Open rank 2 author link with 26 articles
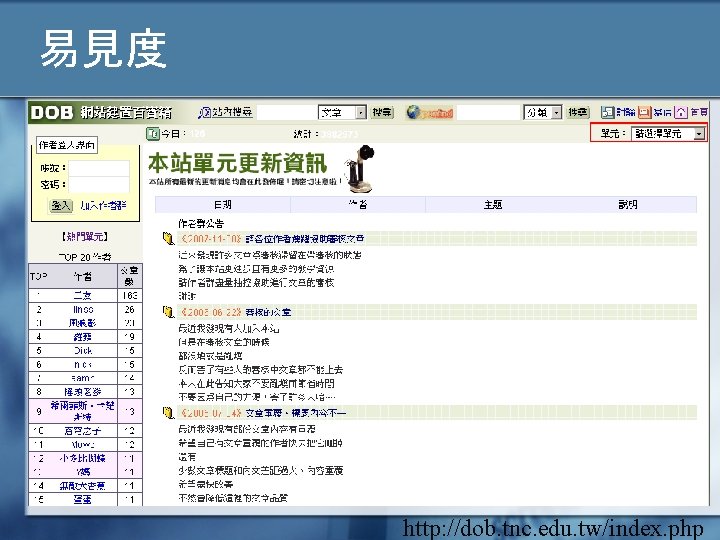The width and height of the screenshot is (720, 540). point(83,309)
